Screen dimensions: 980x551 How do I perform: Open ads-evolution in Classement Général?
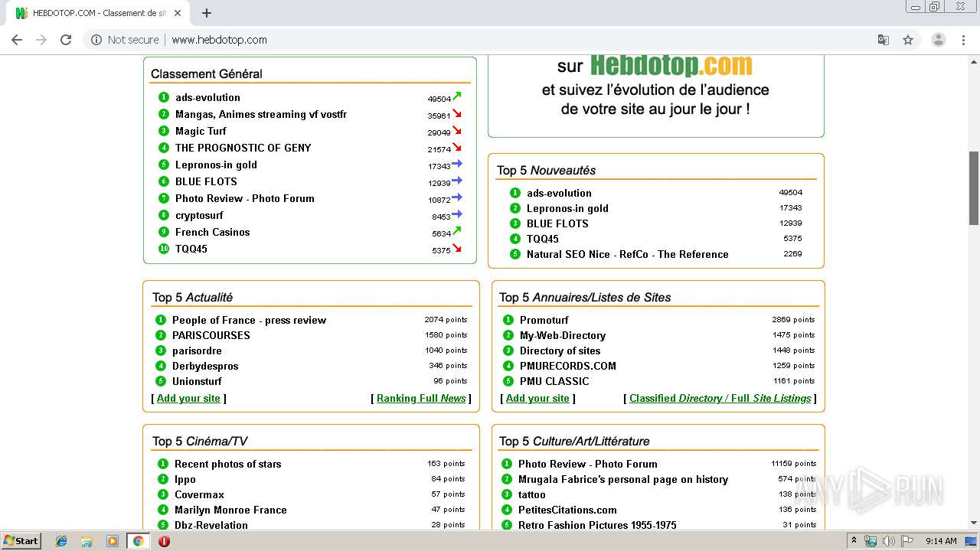[207, 97]
